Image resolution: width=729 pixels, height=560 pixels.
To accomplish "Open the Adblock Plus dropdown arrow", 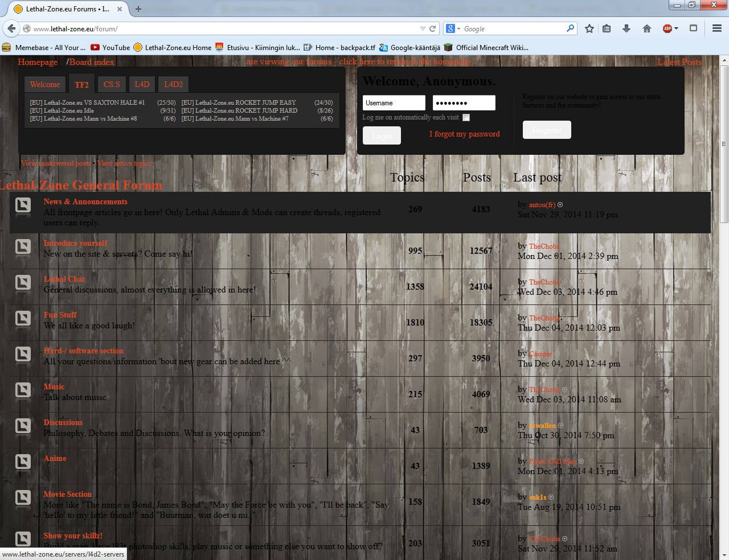I will coord(677,28).
